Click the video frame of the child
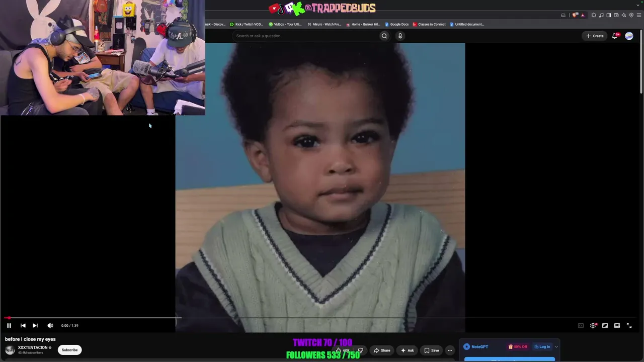 pos(320,187)
